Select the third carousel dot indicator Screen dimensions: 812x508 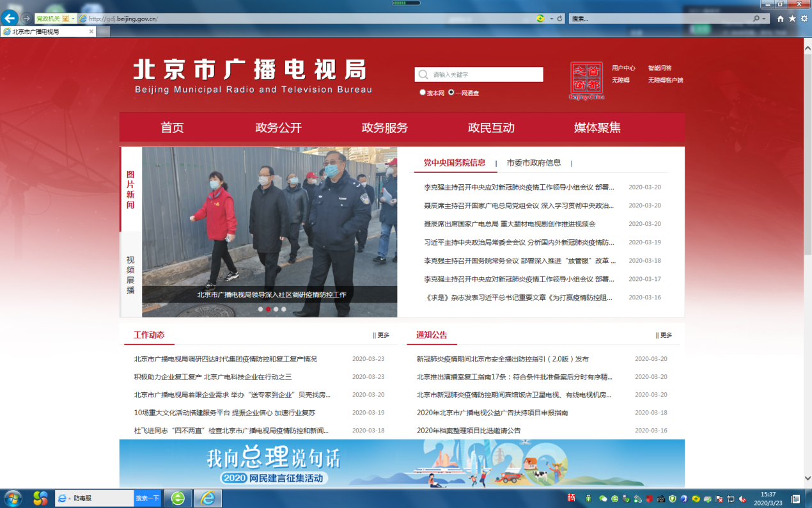(276, 309)
